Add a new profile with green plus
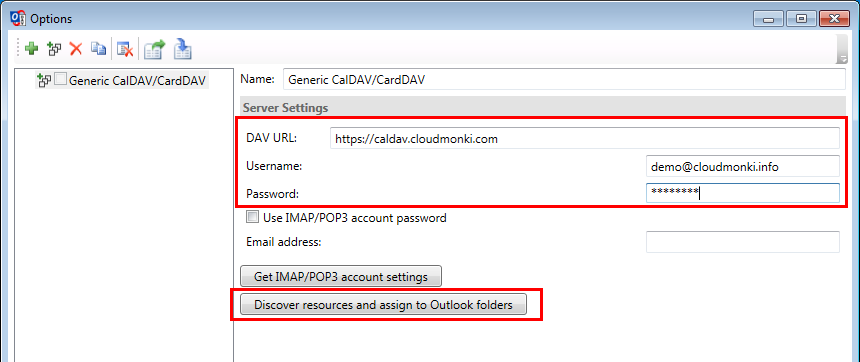The height and width of the screenshot is (362, 860). [x=32, y=49]
